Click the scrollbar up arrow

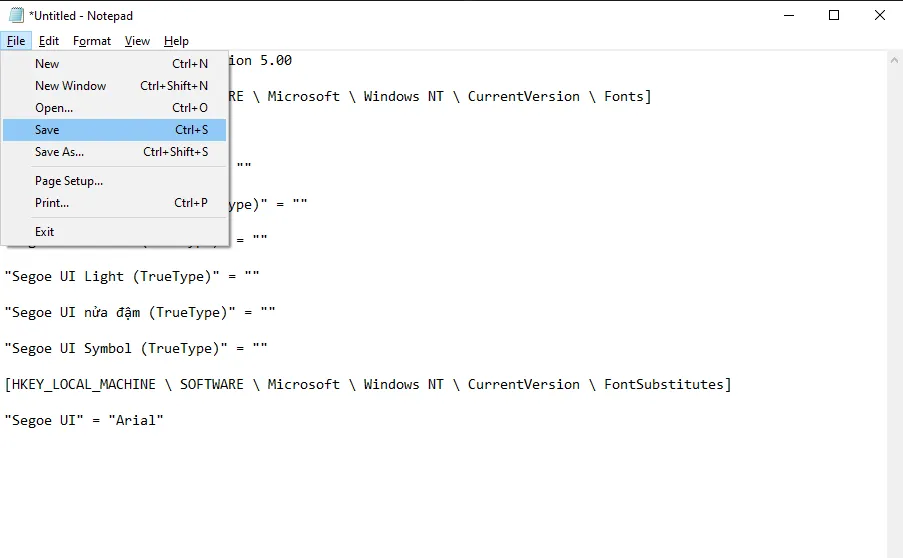(x=894, y=60)
